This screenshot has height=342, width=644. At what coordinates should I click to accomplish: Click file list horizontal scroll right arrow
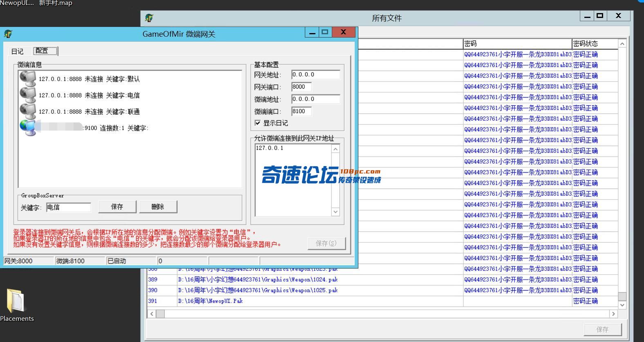[x=613, y=313]
